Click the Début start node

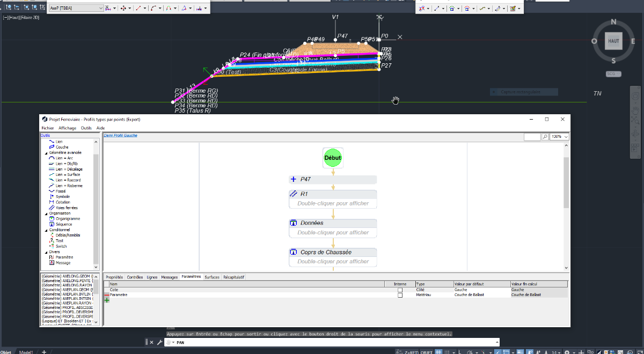333,158
